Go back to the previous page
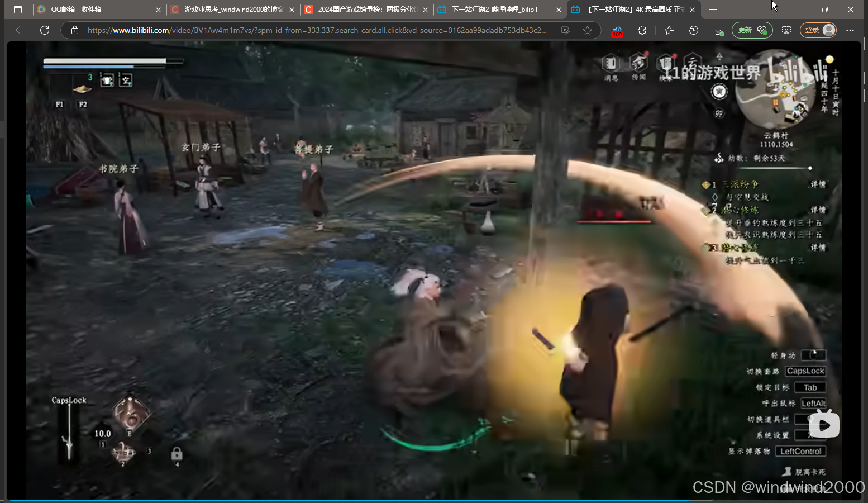 [x=20, y=30]
